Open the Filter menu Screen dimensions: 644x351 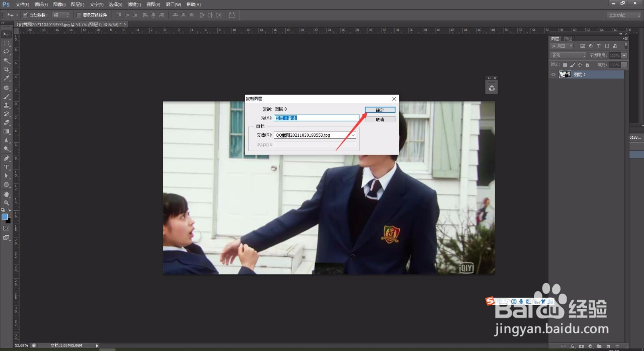click(134, 4)
